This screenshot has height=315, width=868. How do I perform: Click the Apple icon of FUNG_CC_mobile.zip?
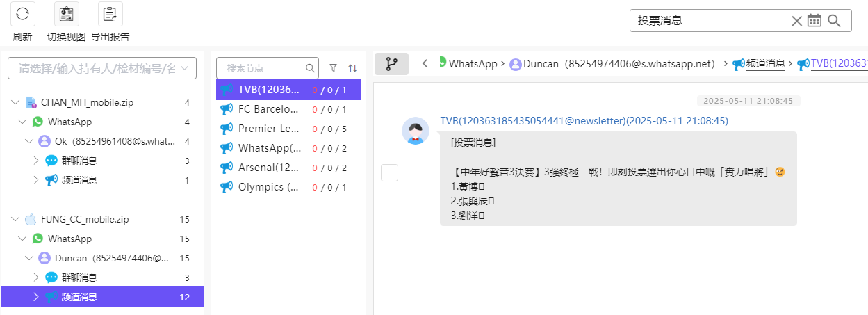(31, 219)
